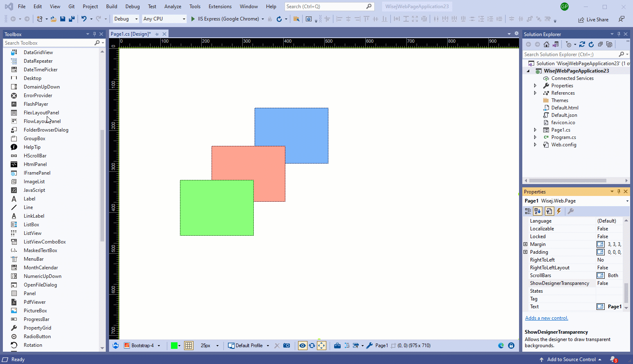Expand the Page1.cs node in Solution Explorer

[x=535, y=130]
